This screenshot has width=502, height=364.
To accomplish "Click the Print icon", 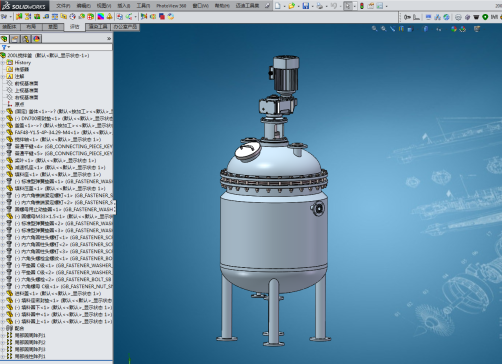I will (x=319, y=6).
